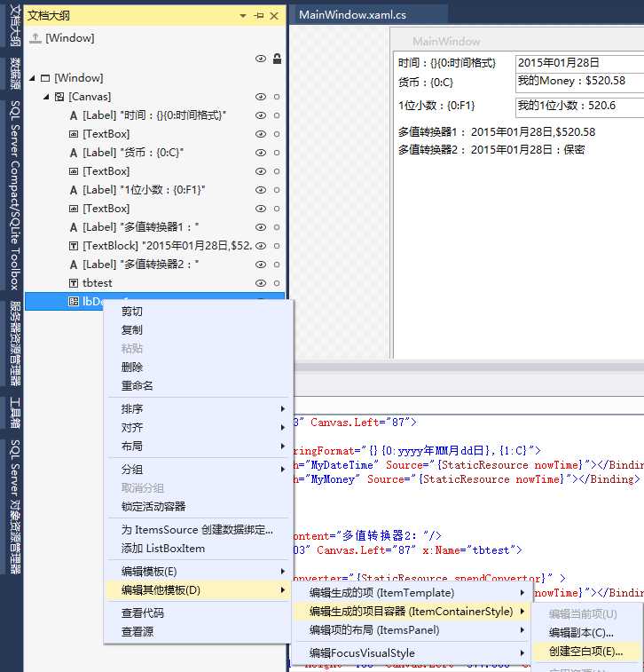Collapse the [Canvas] tree node
This screenshot has height=672, width=644.
pyautogui.click(x=46, y=97)
